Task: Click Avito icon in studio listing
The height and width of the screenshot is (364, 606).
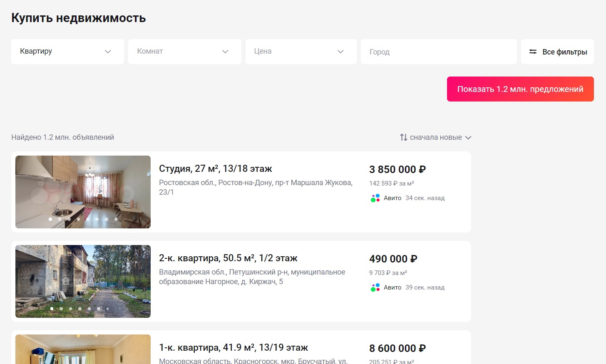Action: click(x=375, y=198)
